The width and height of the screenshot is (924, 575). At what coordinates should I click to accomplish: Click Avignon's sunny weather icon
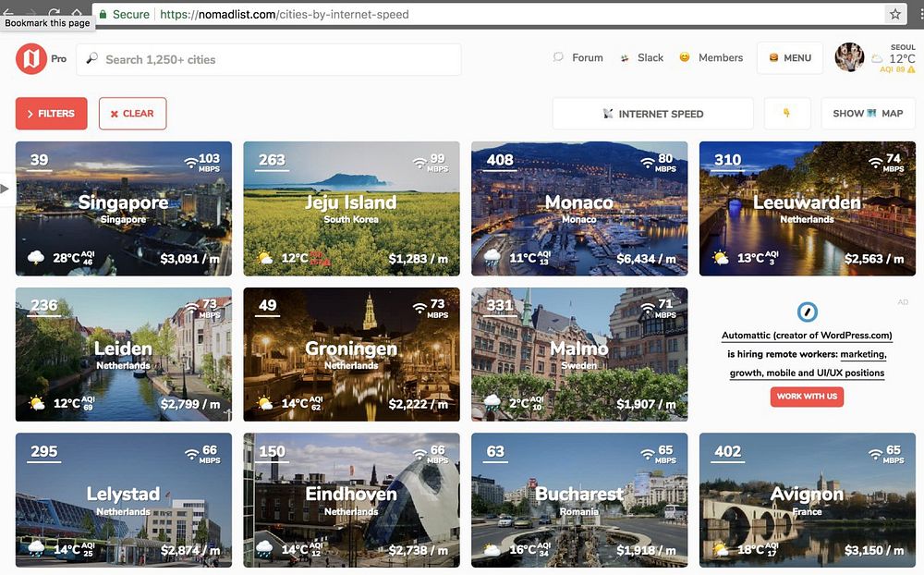720,550
